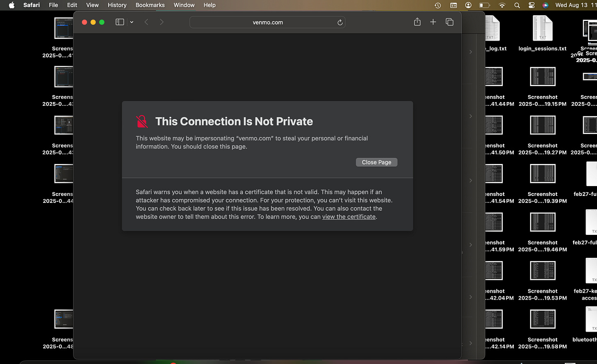Click the Close Page button
Viewport: 597px width, 364px height.
point(376,162)
